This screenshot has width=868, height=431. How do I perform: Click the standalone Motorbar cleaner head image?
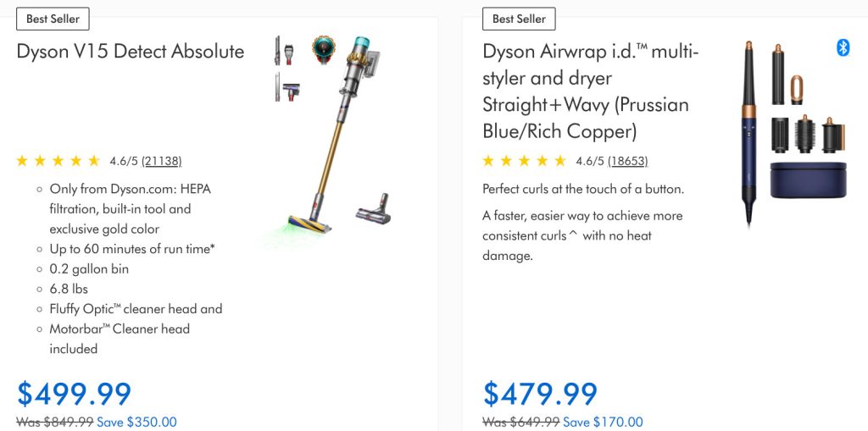point(373,204)
